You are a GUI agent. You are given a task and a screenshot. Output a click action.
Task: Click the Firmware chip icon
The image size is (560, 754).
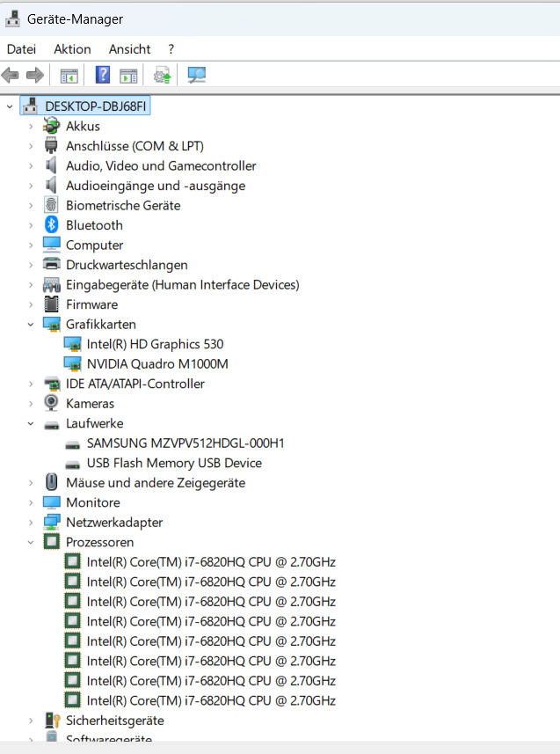[x=52, y=304]
